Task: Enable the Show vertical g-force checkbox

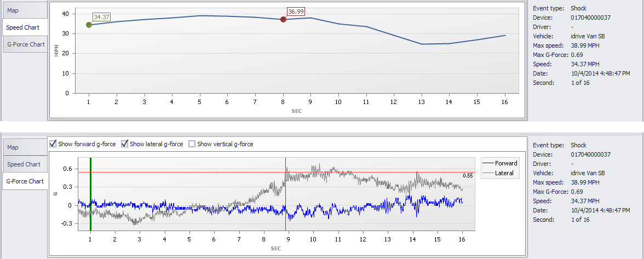Action: point(192,144)
